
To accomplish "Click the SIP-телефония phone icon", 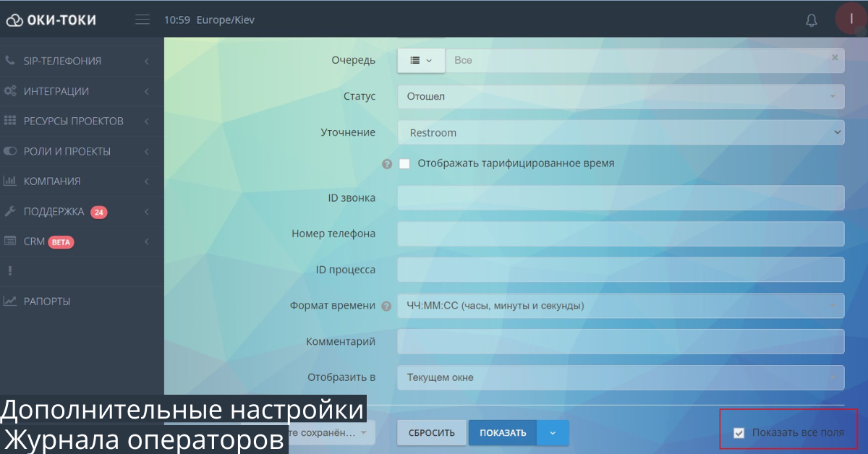I will [x=10, y=61].
